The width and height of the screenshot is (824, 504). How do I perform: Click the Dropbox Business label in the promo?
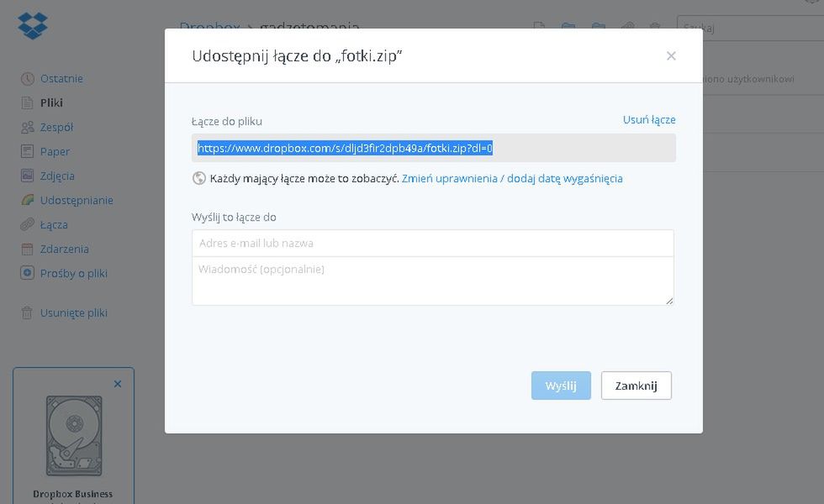point(72,494)
